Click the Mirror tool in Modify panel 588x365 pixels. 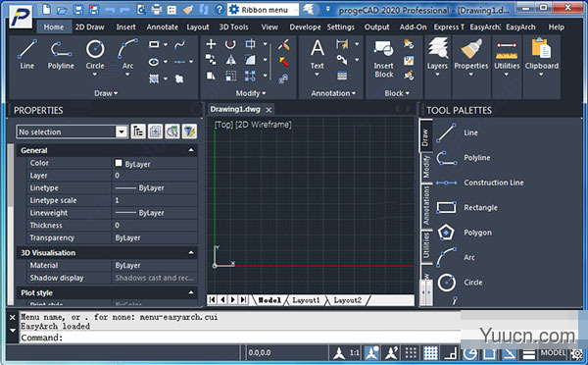230,60
